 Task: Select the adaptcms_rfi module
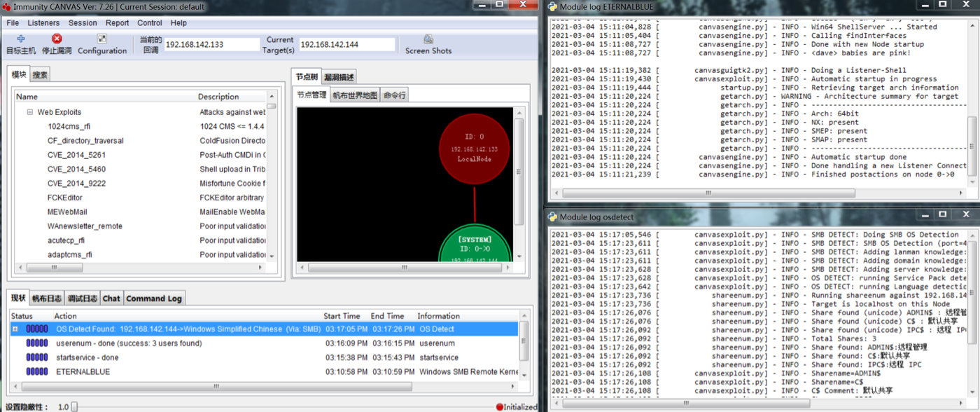69,254
